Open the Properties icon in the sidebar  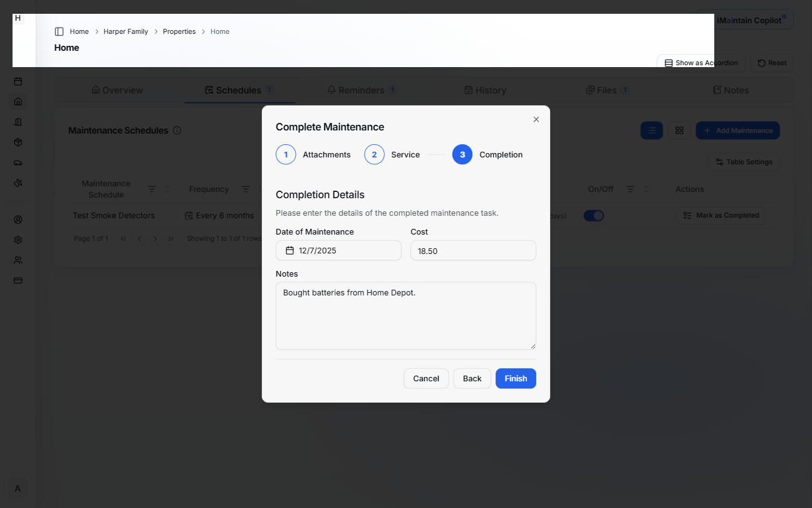coord(18,122)
